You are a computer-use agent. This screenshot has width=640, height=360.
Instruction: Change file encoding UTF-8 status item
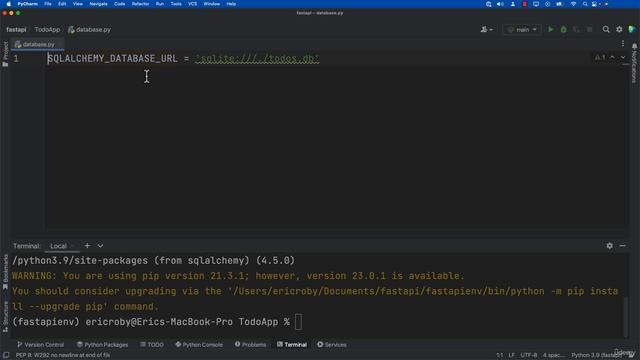tap(529, 355)
